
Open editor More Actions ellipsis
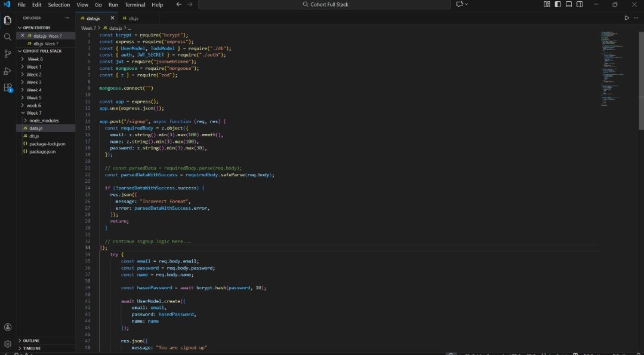636,18
